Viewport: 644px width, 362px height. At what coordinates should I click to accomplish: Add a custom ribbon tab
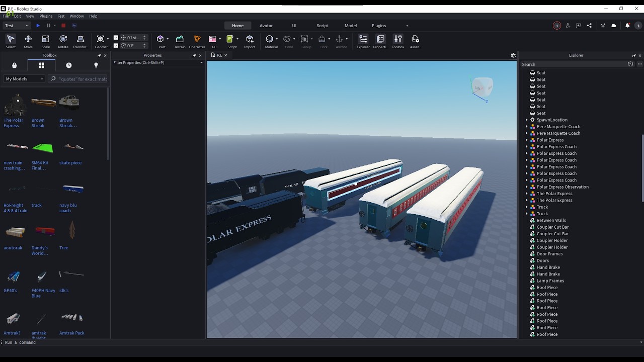[x=407, y=26]
